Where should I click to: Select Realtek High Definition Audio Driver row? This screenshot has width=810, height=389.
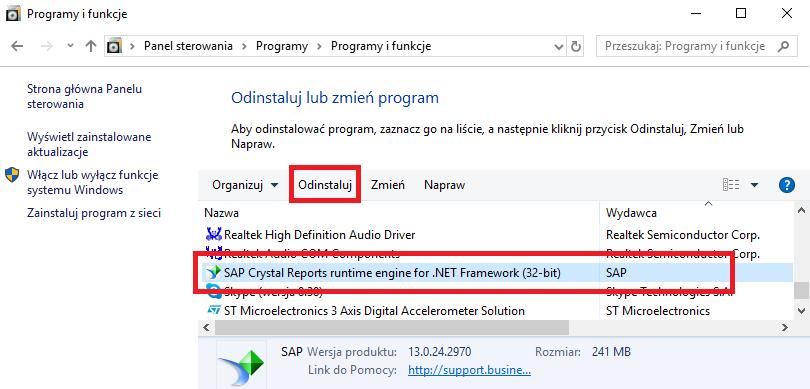pyautogui.click(x=496, y=235)
